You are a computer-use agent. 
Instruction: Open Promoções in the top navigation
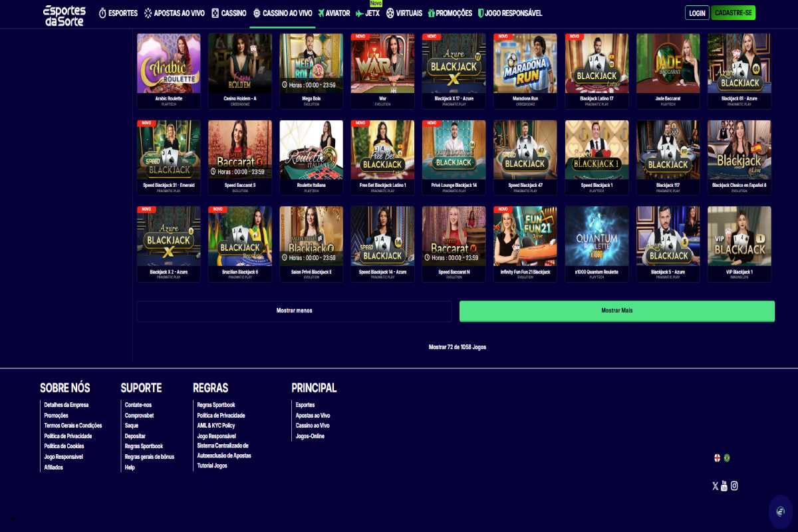[450, 13]
